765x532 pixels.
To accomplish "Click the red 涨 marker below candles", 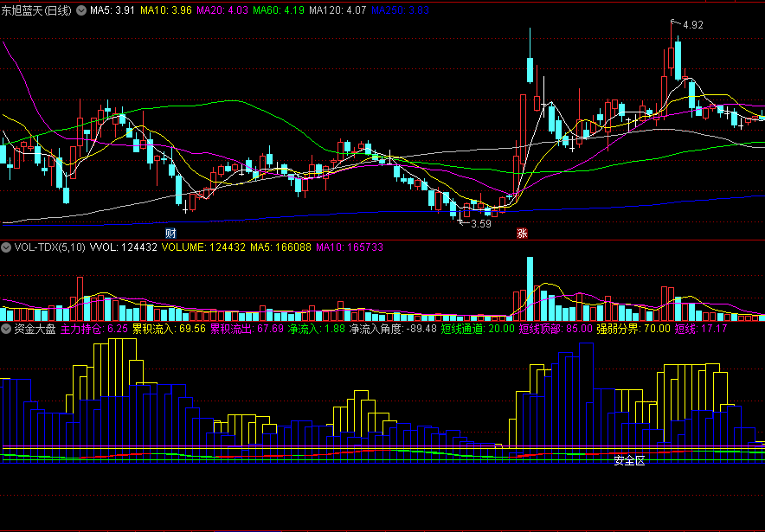I will point(522,233).
